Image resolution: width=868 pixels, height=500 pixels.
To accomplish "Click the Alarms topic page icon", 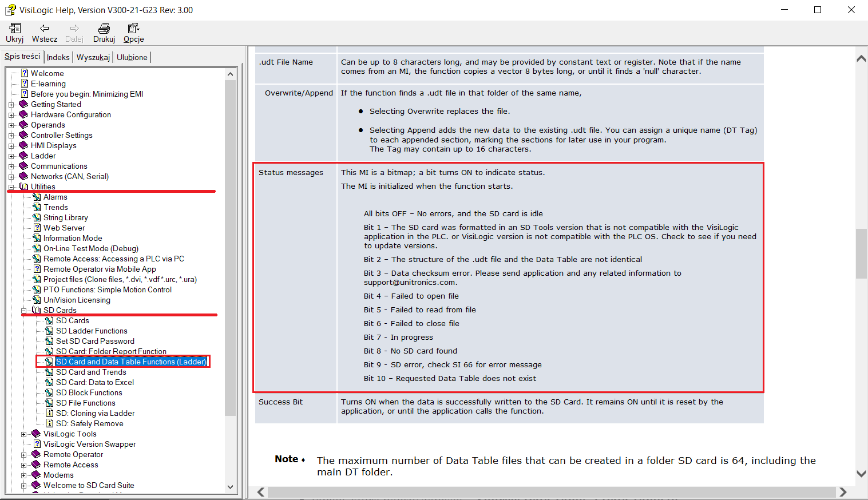I will point(37,197).
